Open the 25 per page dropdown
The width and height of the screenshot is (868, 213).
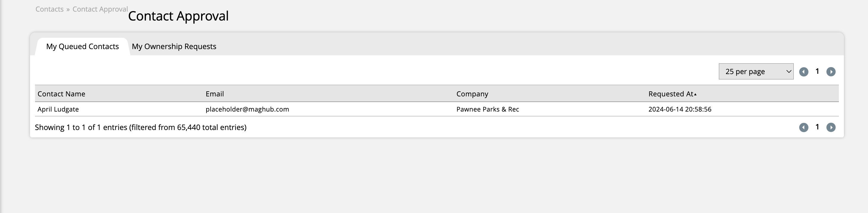756,72
